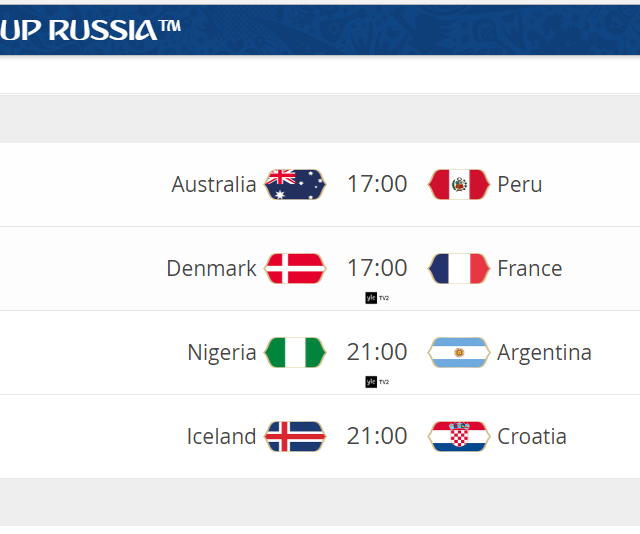Click the yle TV2 logo under Nigeria–Argentina
640x534 pixels.
coord(377,381)
